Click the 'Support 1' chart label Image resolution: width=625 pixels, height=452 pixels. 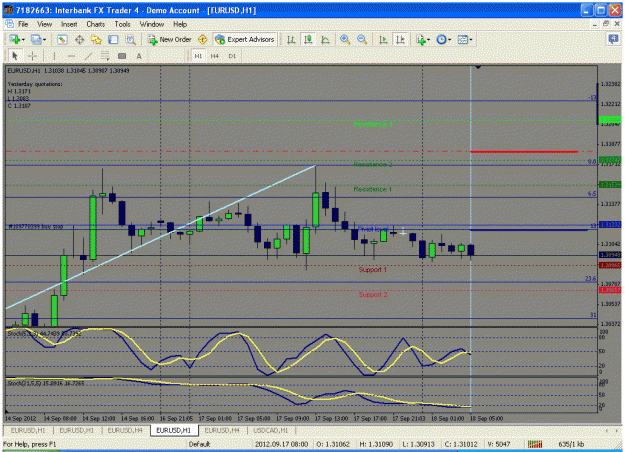point(373,270)
